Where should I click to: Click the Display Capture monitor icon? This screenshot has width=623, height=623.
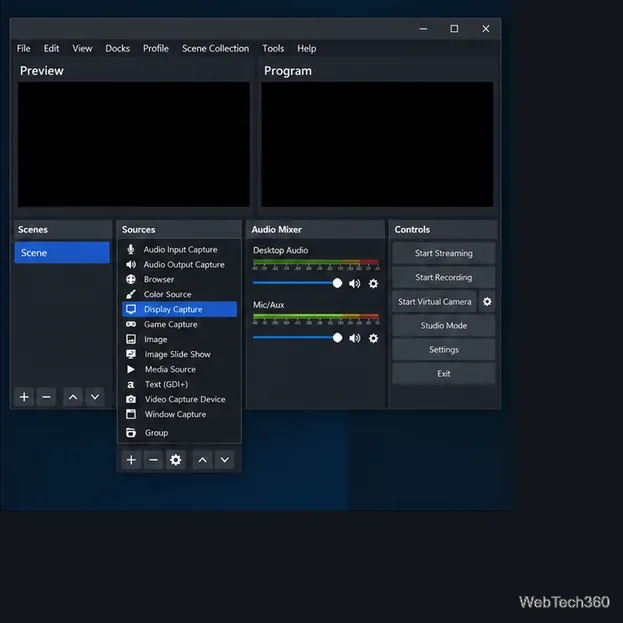coord(131,309)
